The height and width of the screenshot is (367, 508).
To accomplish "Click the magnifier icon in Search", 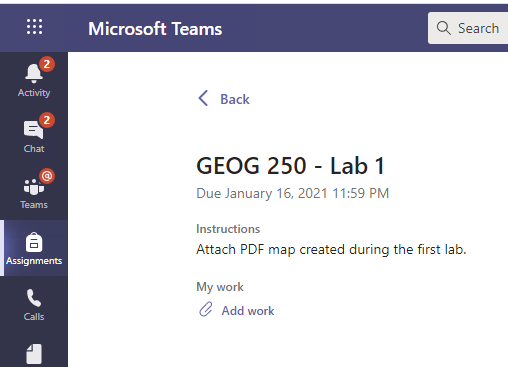I will 444,28.
